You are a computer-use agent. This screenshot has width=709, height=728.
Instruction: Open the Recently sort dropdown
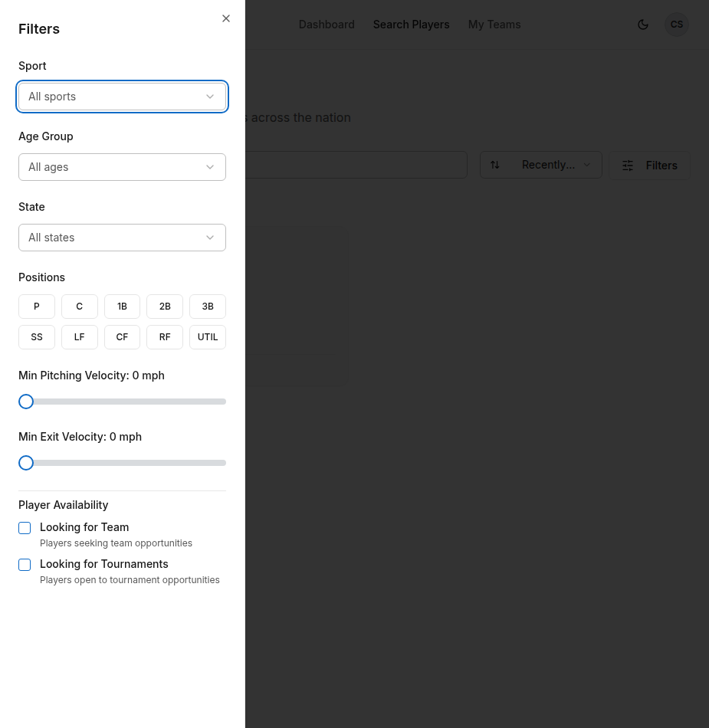click(x=540, y=165)
